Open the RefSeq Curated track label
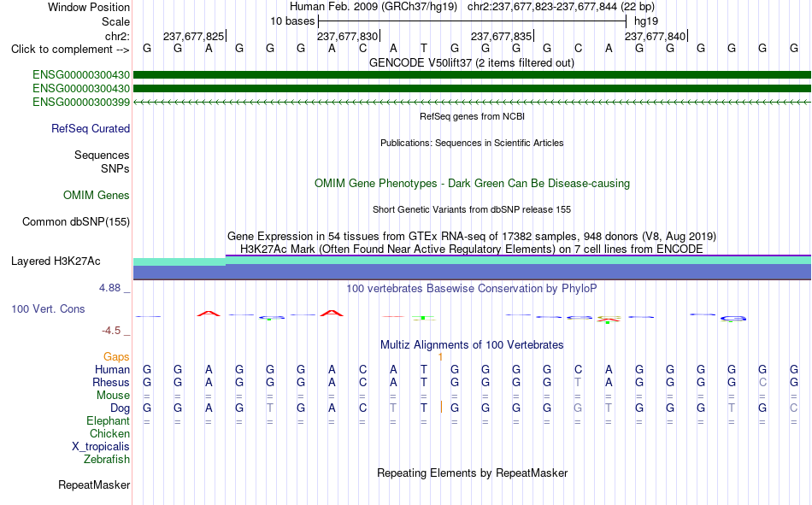 point(90,128)
